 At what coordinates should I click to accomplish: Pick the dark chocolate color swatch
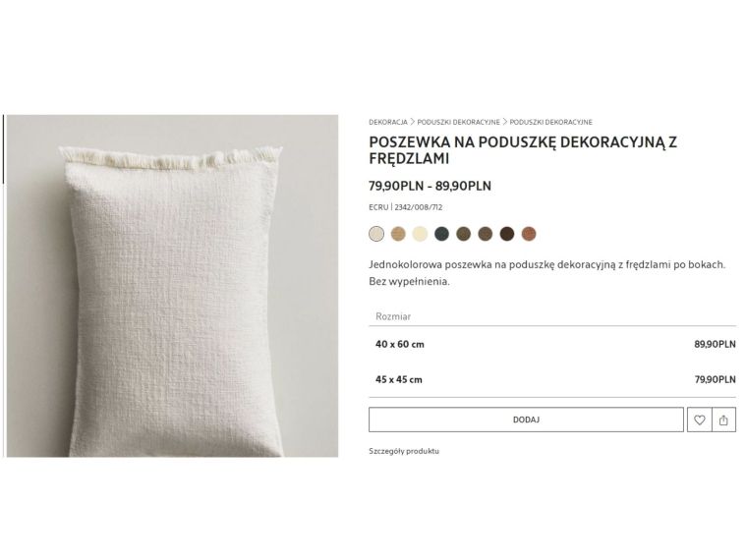[x=507, y=234]
